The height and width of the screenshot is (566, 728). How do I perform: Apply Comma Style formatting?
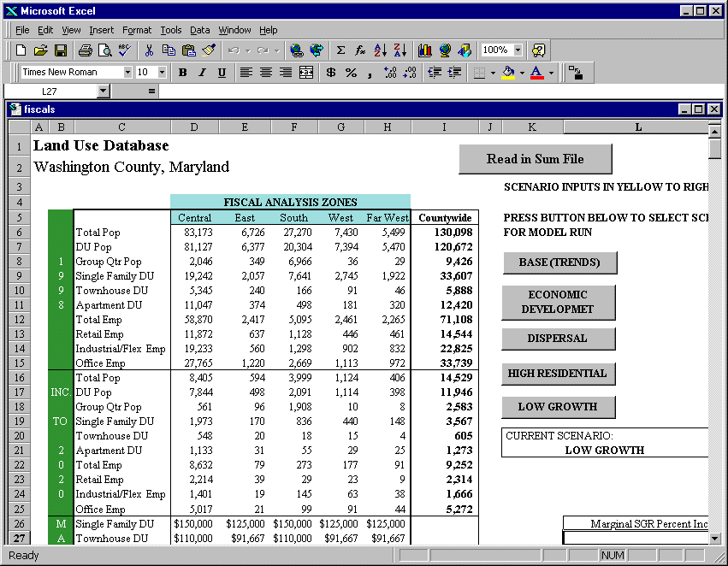click(370, 73)
